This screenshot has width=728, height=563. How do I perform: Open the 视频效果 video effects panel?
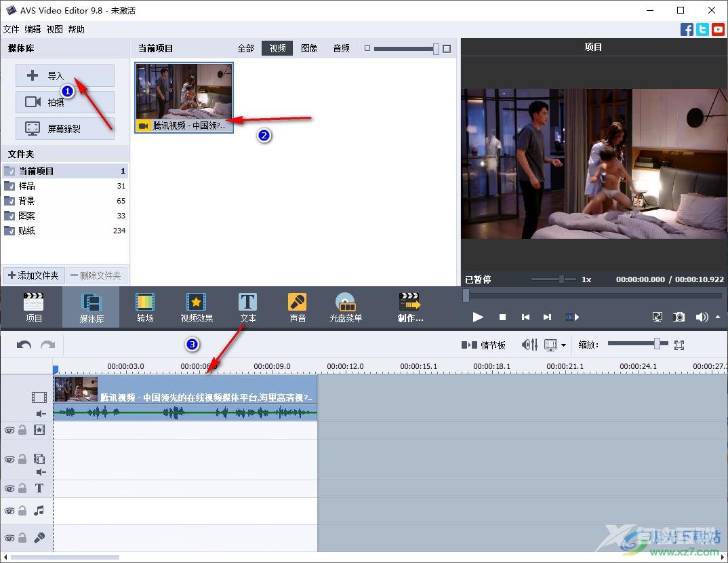pos(197,307)
